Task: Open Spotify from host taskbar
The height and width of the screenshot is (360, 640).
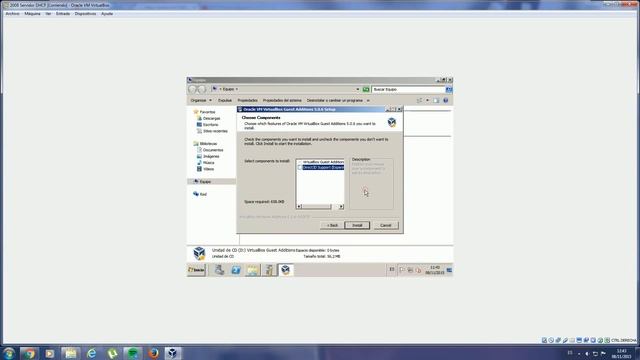Action: click(133, 353)
